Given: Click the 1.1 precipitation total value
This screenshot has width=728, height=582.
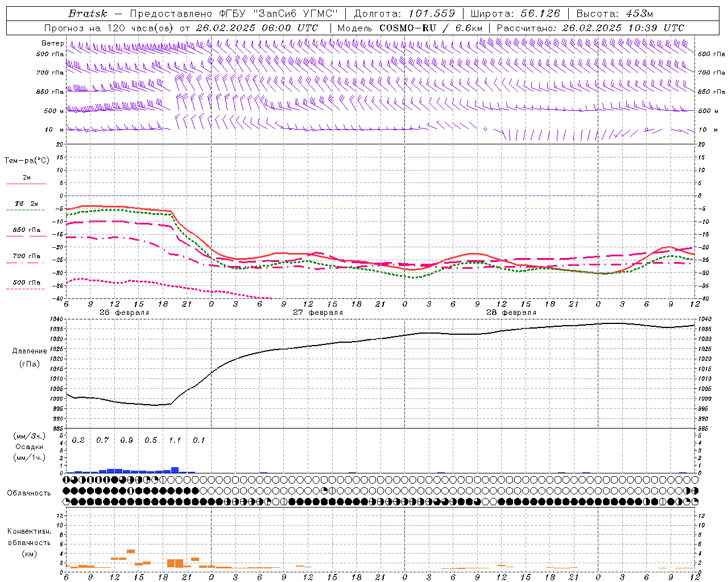Looking at the screenshot, I should pos(175,440).
